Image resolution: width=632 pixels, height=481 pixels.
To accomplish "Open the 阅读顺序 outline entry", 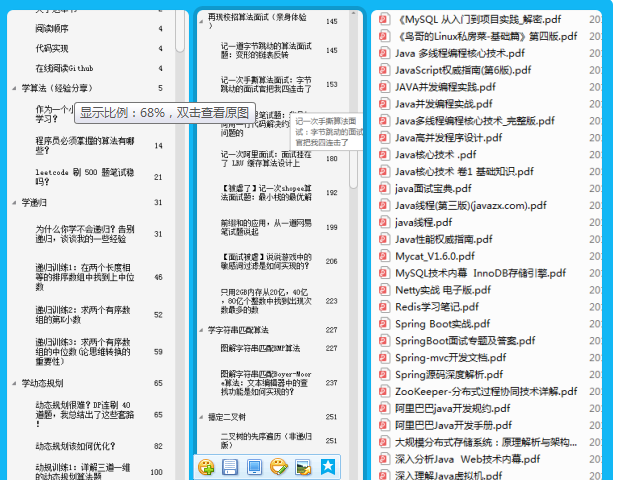I will (x=52, y=29).
